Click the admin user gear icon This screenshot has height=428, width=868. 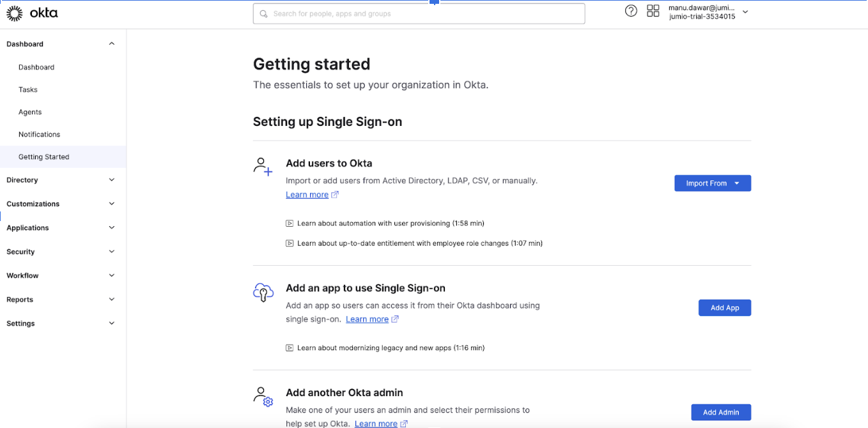tap(263, 397)
